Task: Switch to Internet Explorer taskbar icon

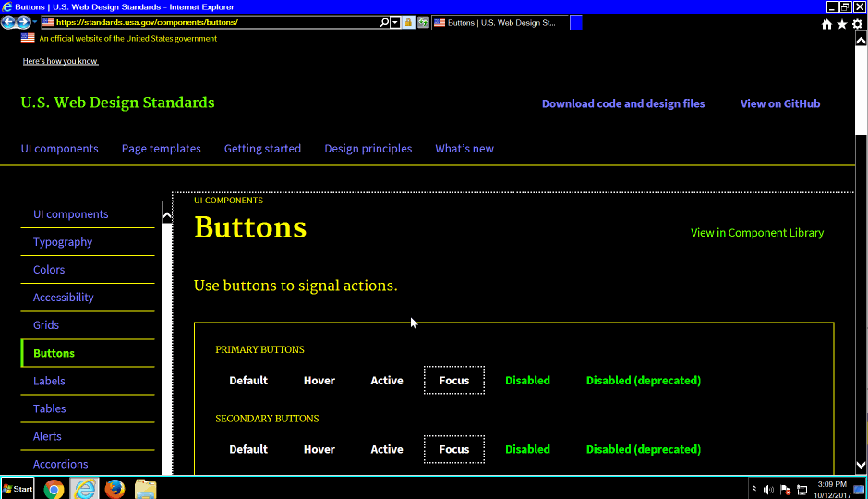Action: [85, 489]
